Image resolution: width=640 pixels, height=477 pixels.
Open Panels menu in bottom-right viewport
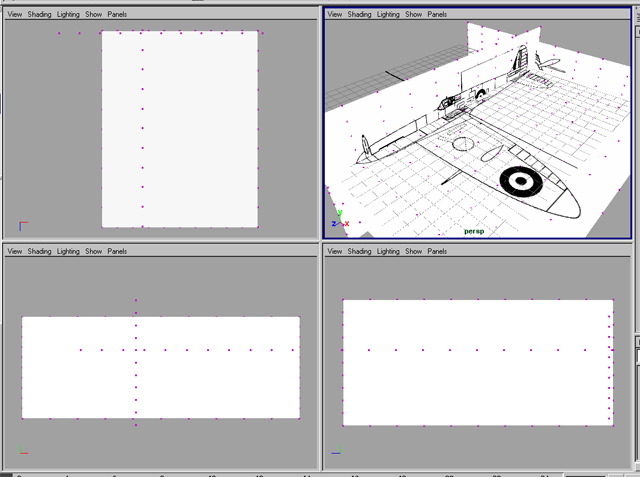437,251
